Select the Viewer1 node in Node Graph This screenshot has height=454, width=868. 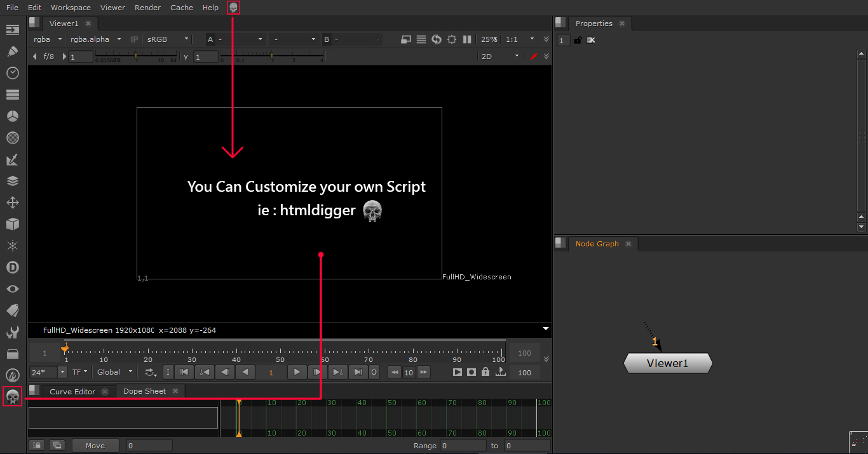(x=668, y=364)
